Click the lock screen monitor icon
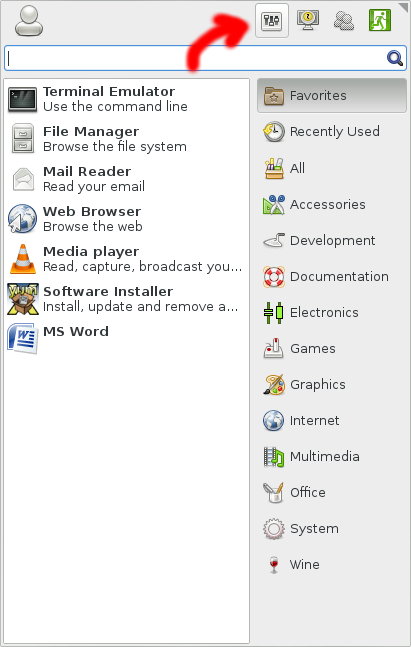The height and width of the screenshot is (647, 411). tap(308, 20)
